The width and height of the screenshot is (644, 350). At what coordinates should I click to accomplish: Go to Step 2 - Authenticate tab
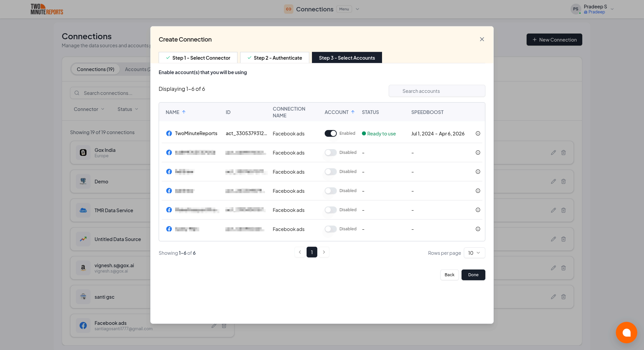pyautogui.click(x=274, y=58)
